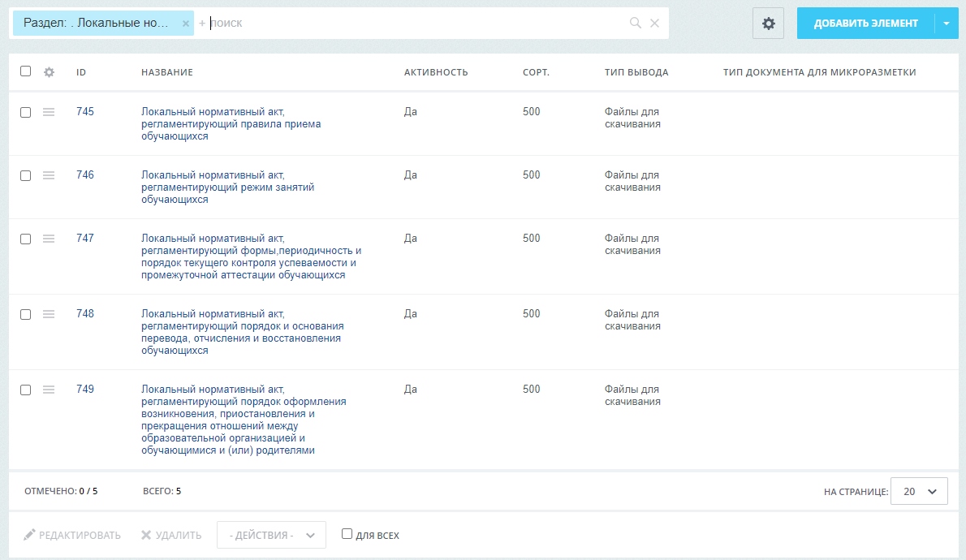This screenshot has width=966, height=560.
Task: Remove the 'Раздел' filter tag
Action: 185,24
